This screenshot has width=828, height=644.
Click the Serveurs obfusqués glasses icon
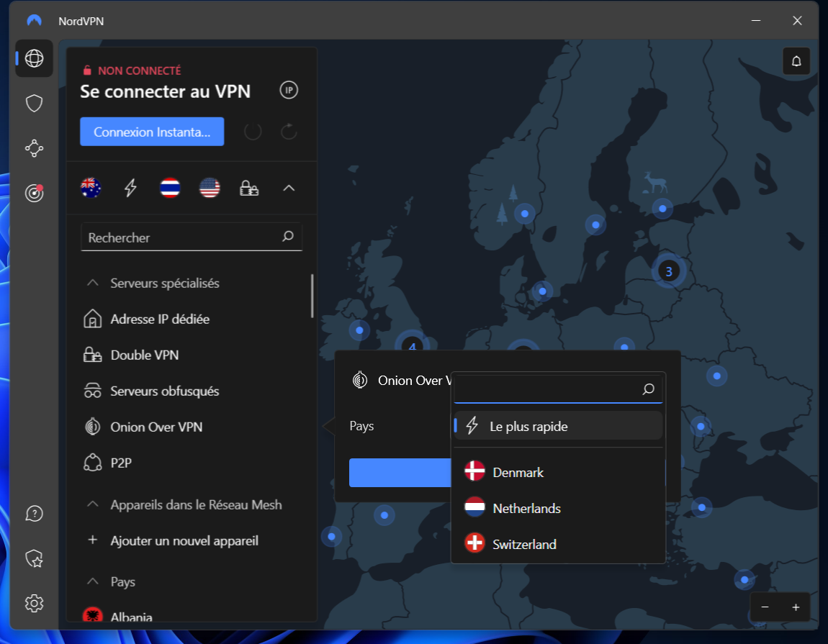coord(92,391)
